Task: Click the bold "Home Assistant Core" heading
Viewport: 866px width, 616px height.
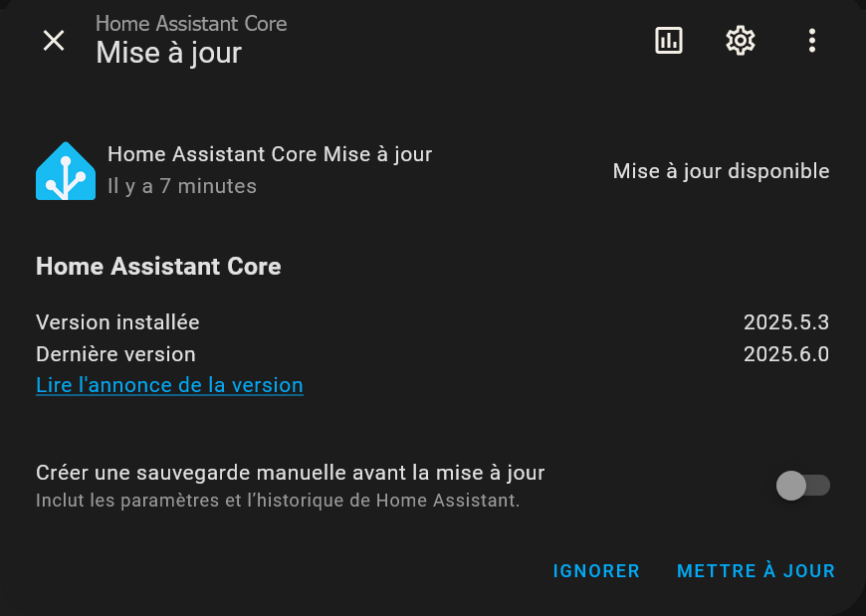Action: (x=158, y=267)
